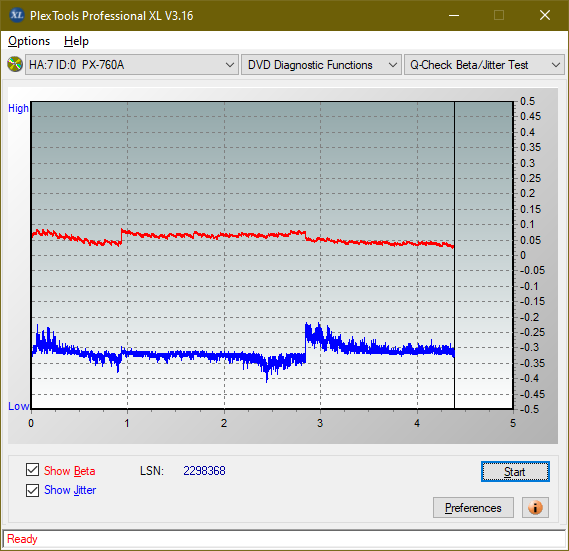This screenshot has height=551, width=569.
Task: Open the Options menu
Action: [29, 41]
